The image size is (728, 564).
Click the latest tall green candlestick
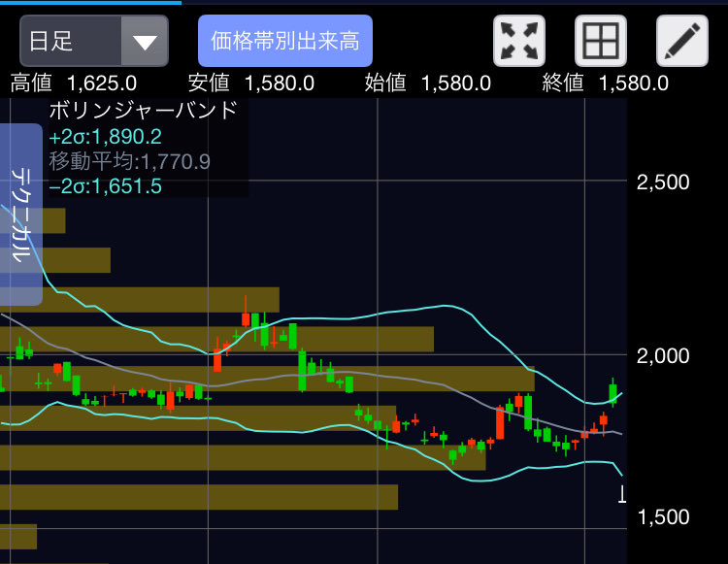(612, 393)
